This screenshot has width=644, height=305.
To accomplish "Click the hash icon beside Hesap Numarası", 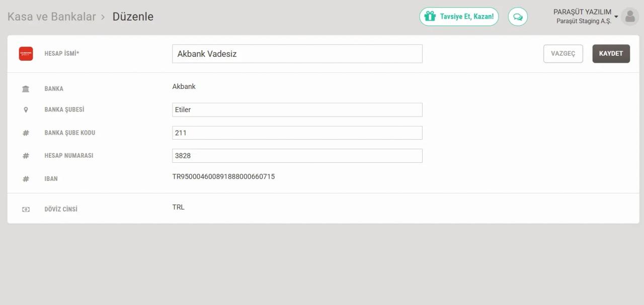I will tap(26, 156).
